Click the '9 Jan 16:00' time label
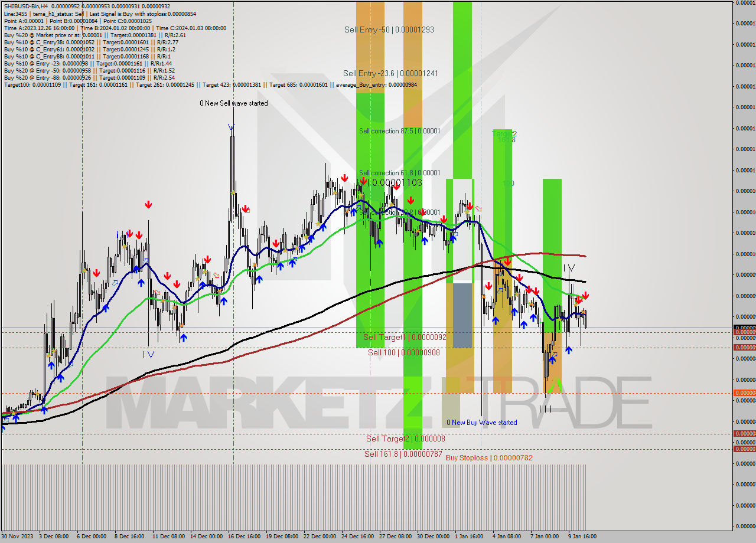Viewport: 756px width, 543px height. coord(582,537)
